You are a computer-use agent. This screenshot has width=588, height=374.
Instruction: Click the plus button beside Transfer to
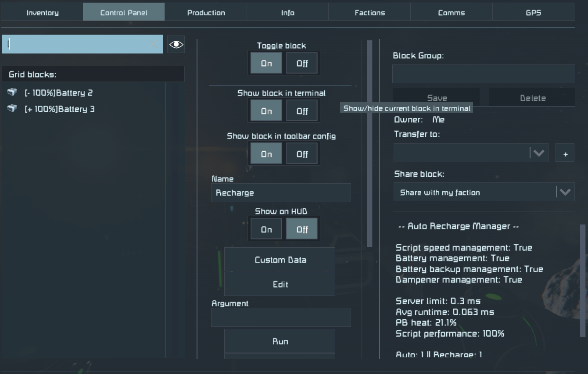[x=565, y=154]
